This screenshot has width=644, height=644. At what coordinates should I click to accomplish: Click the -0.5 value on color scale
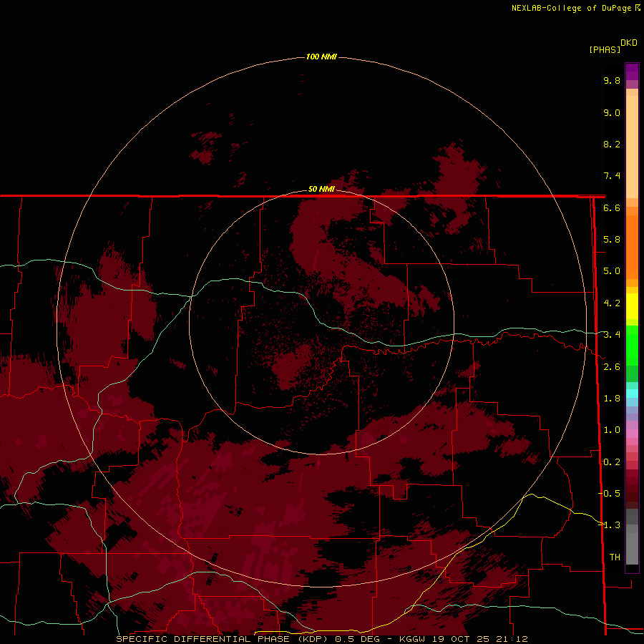(x=609, y=494)
